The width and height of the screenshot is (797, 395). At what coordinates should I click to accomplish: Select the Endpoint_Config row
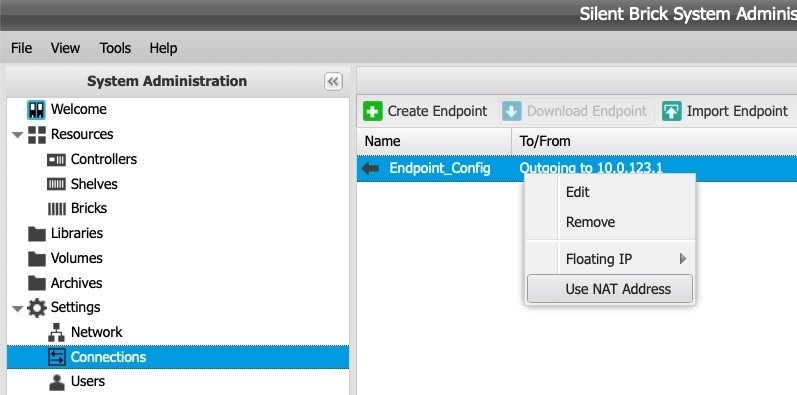[577, 168]
